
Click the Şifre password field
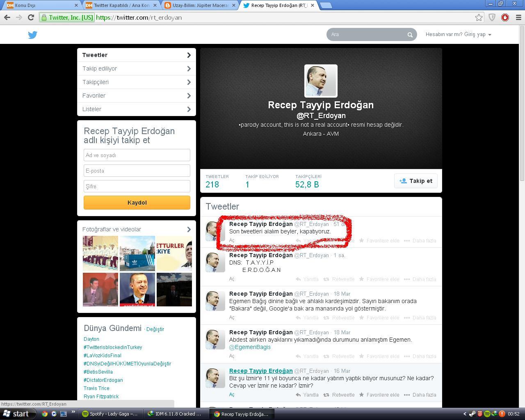pyautogui.click(x=137, y=186)
